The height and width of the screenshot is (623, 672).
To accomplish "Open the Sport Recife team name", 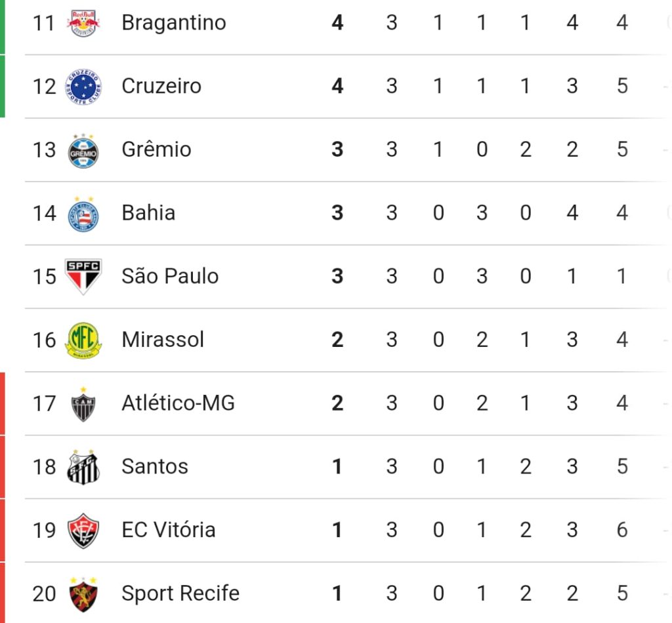I will click(x=180, y=593).
